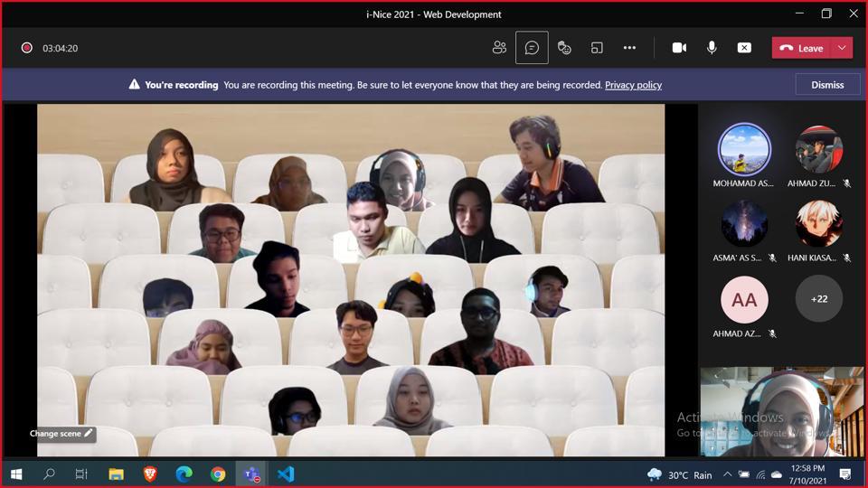Image resolution: width=868 pixels, height=488 pixels.
Task: Open the More actions ellipsis menu
Action: point(629,48)
